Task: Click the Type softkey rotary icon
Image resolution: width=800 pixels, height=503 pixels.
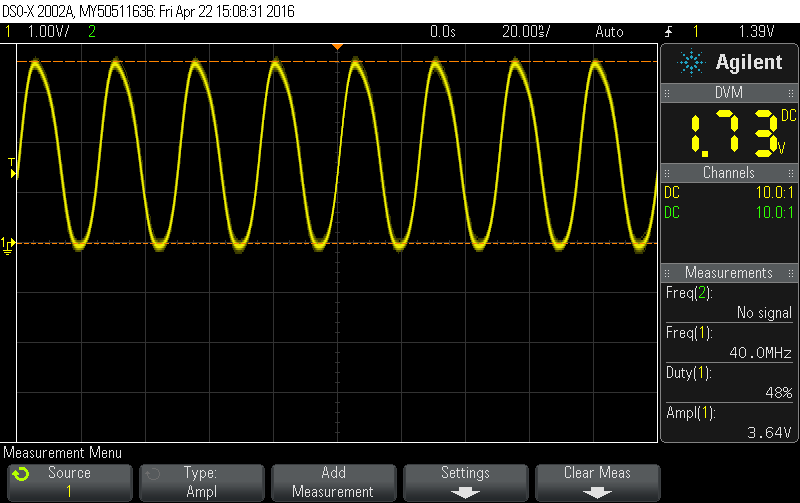Action: [x=153, y=474]
